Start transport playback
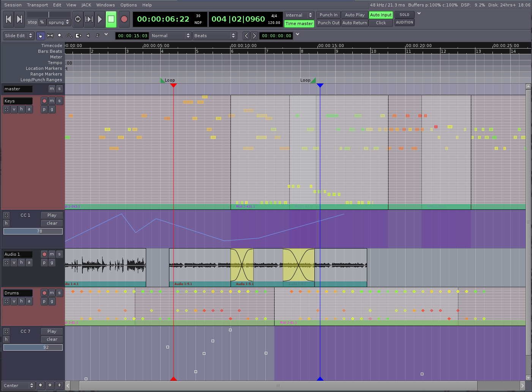This screenshot has width=532, height=392. (100, 19)
